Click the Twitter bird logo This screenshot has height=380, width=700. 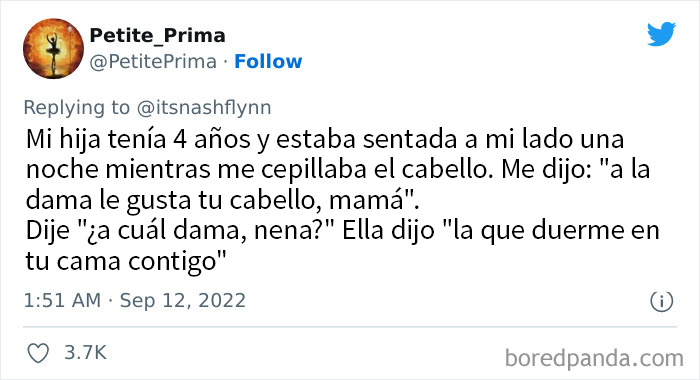661,34
